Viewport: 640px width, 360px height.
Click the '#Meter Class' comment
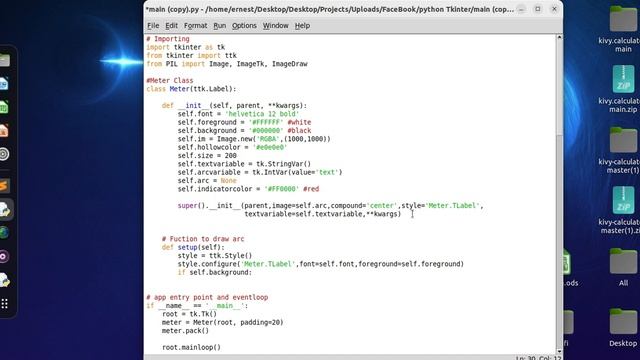170,80
